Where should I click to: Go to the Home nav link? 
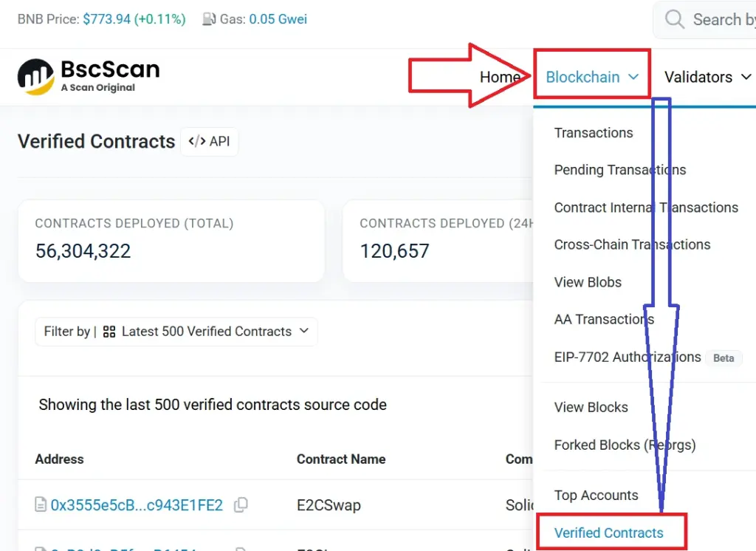[x=500, y=77]
